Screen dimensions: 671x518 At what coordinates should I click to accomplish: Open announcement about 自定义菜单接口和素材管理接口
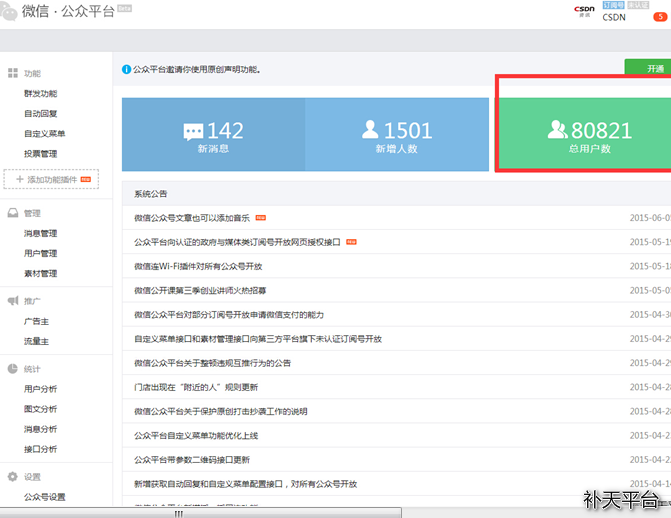258,339
